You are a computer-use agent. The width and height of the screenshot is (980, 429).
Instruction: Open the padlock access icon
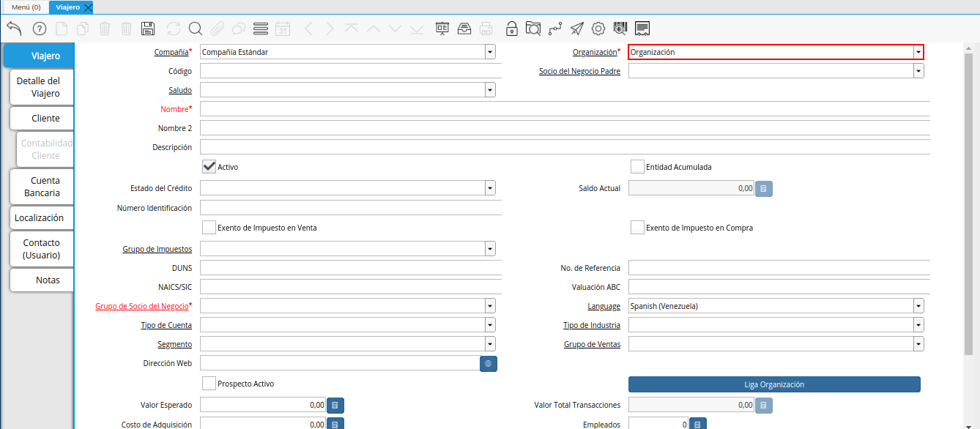[512, 29]
